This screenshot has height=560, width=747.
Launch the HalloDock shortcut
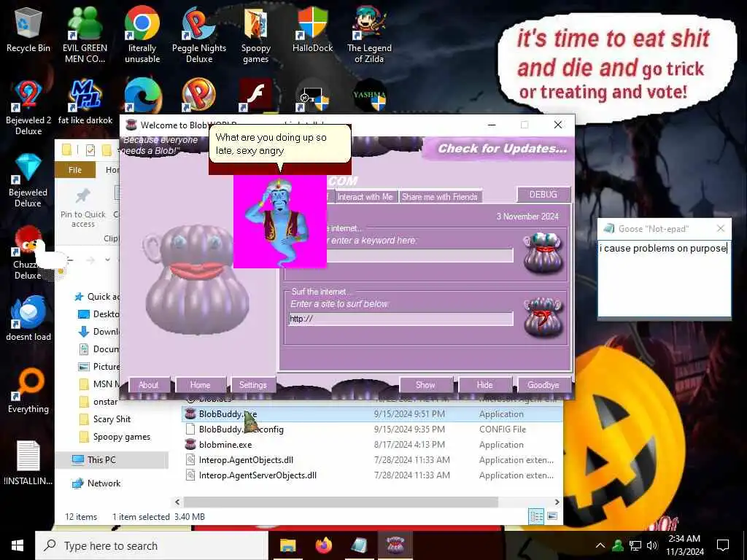pyautogui.click(x=312, y=29)
